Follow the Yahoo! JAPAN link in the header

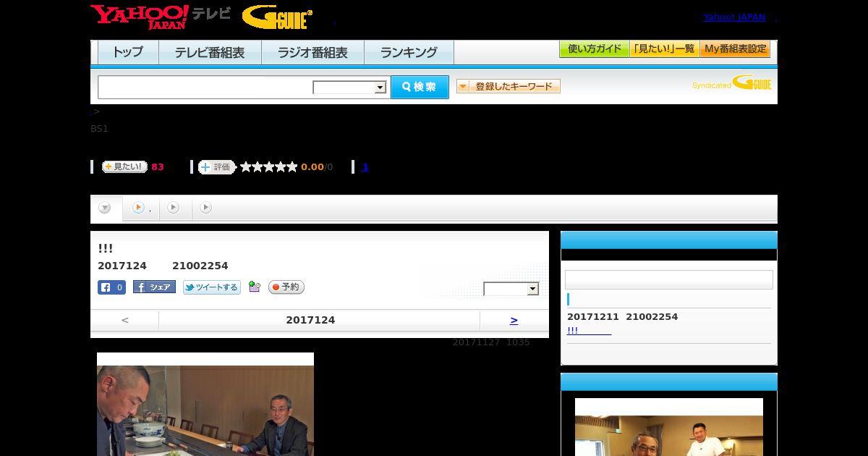point(734,17)
